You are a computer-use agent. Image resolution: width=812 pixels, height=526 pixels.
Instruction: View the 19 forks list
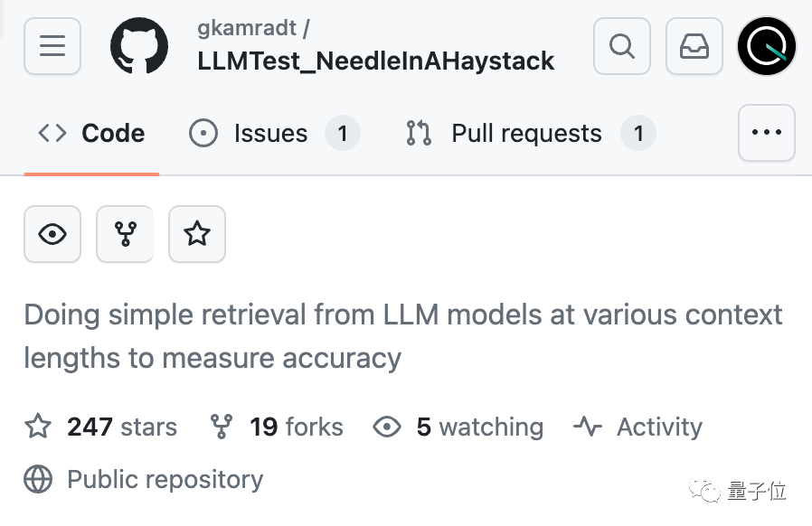coord(296,427)
